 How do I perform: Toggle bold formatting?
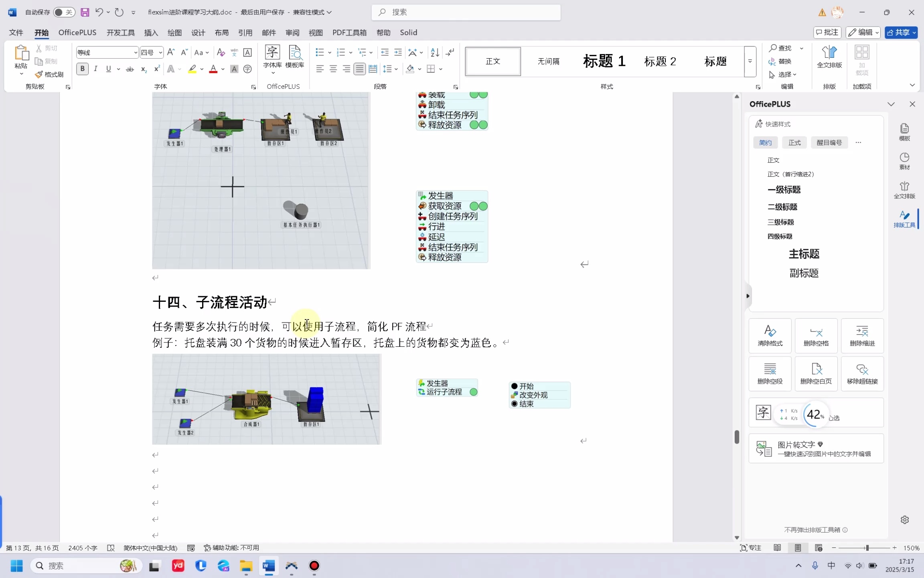(82, 69)
